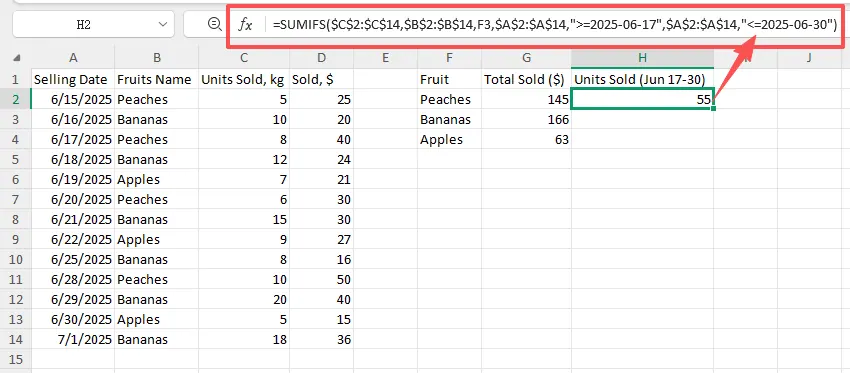The image size is (850, 373).
Task: Select Sold $ cell 27 in the 6/22/2025 row
Action: pos(321,240)
